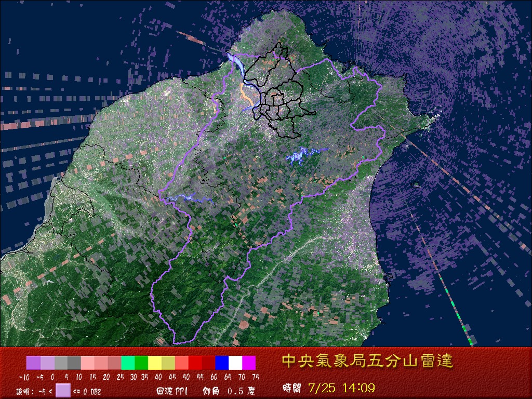Click the 中央氣象局五分山雷達 title text
Viewport: 532px width, 399px height.
coord(367,361)
